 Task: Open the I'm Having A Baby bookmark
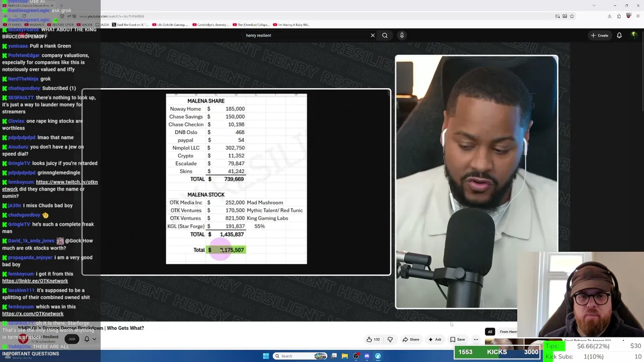click(292, 25)
